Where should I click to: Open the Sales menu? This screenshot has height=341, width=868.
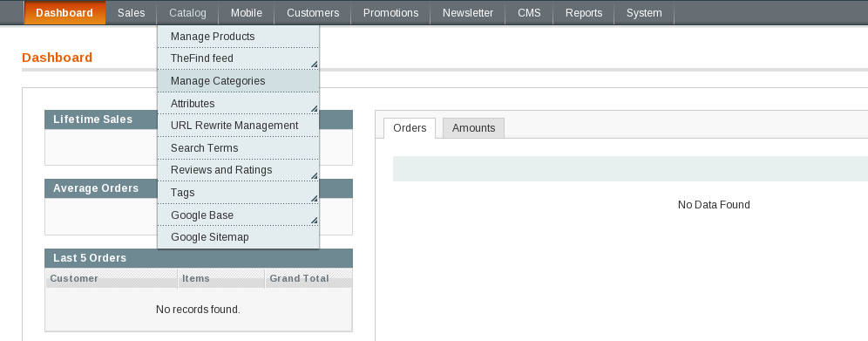coord(132,13)
